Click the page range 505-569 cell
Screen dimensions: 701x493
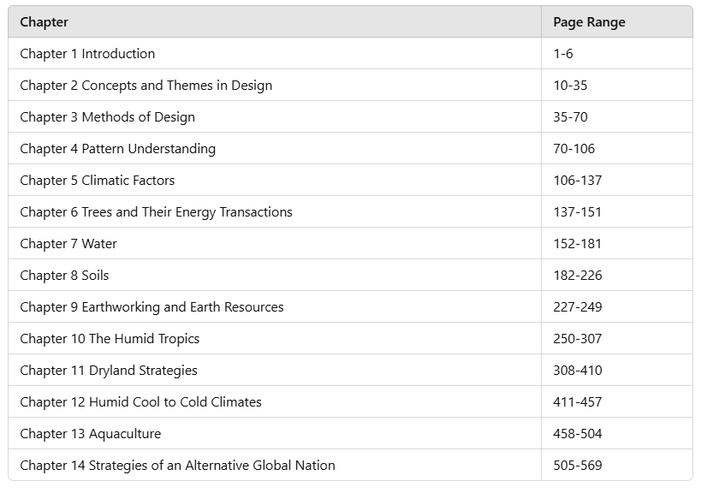tap(578, 466)
